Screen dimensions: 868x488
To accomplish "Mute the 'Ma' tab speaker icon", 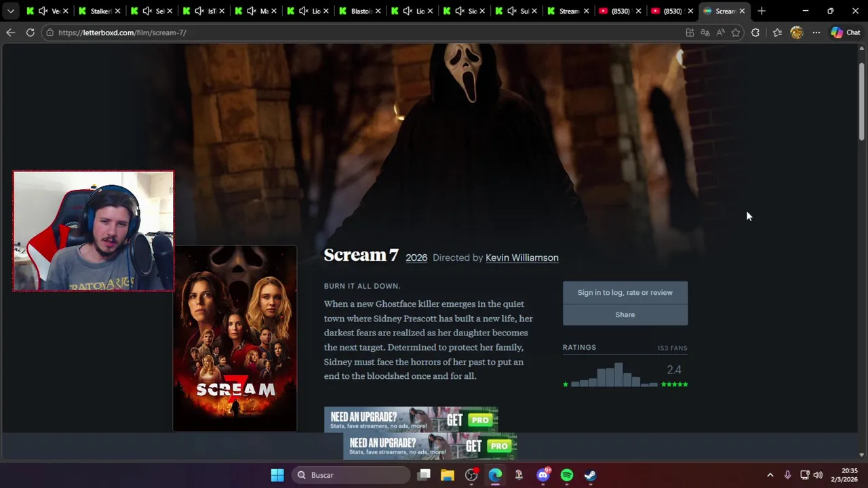I will 252,11.
